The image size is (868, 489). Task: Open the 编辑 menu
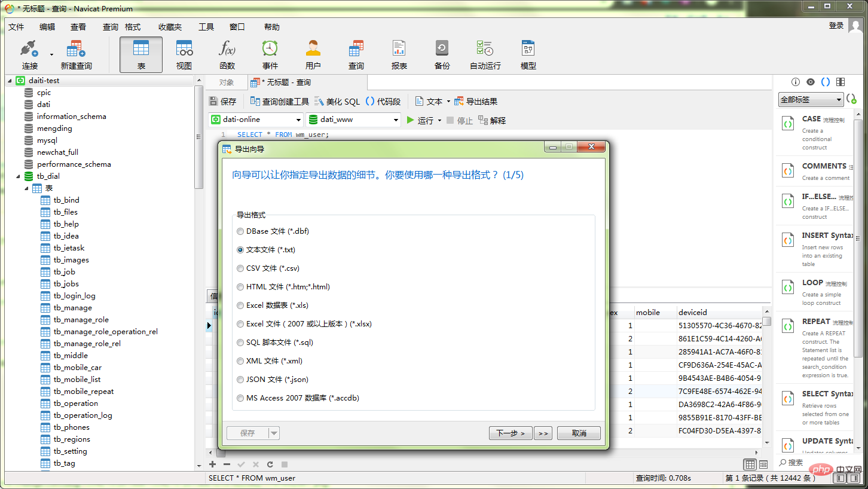point(47,27)
